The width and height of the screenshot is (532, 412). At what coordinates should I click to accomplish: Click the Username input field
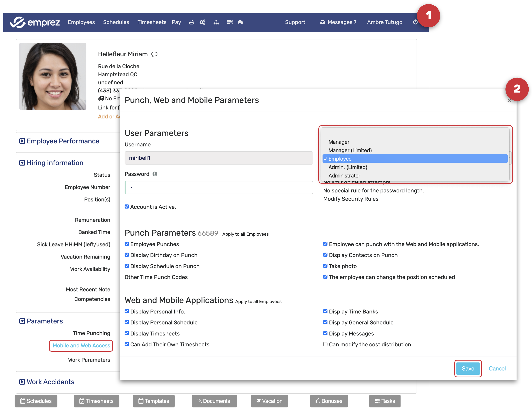tap(219, 158)
